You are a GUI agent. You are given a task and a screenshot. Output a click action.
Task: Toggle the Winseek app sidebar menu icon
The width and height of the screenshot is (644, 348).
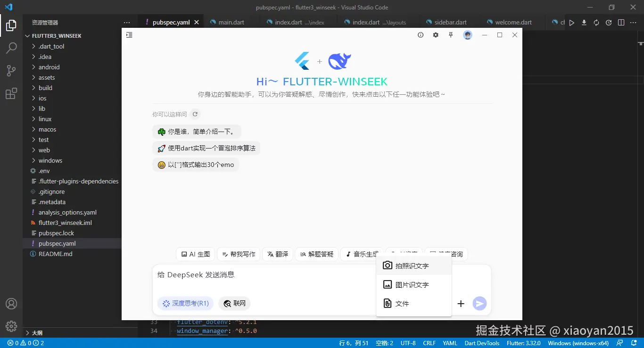point(129,35)
